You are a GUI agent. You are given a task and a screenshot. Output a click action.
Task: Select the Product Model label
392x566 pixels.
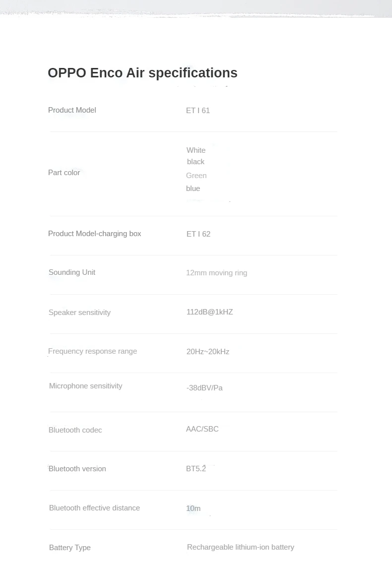[72, 110]
